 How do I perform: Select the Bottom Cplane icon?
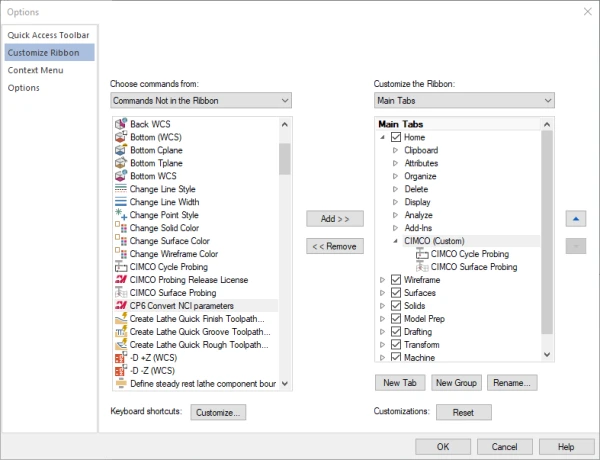pyautogui.click(x=120, y=150)
